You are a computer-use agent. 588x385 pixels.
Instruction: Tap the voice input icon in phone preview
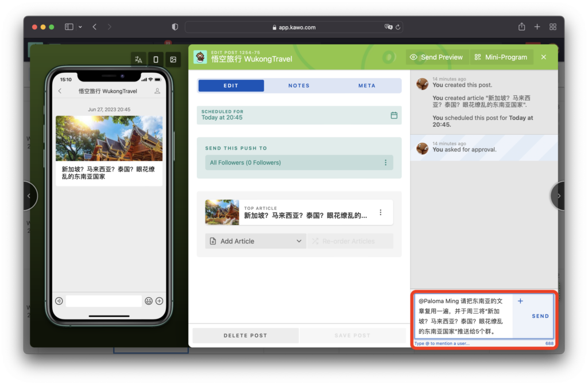pos(59,301)
